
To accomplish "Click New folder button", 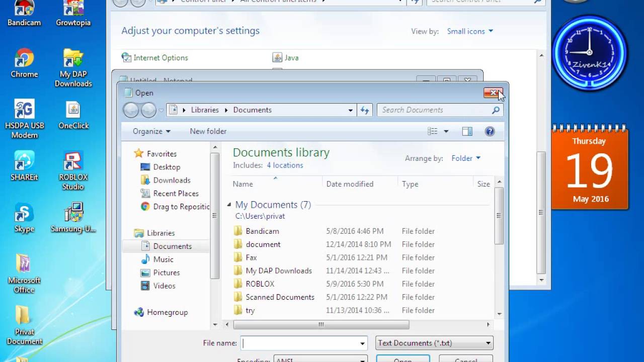I will (x=208, y=131).
